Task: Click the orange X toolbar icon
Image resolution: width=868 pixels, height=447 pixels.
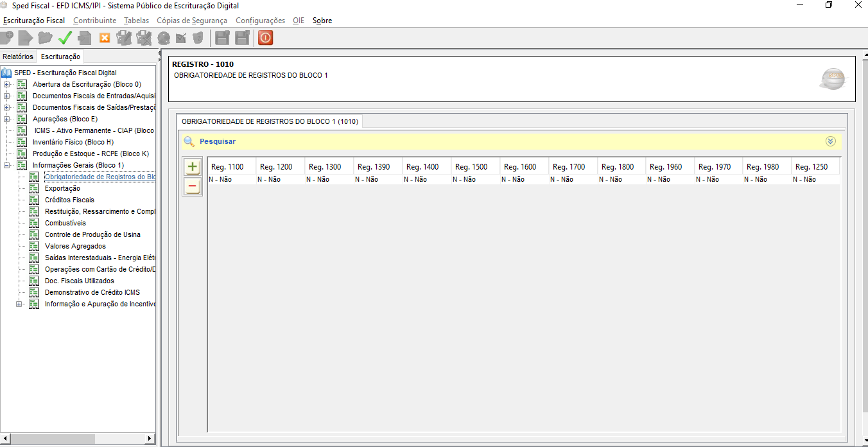Action: point(105,38)
